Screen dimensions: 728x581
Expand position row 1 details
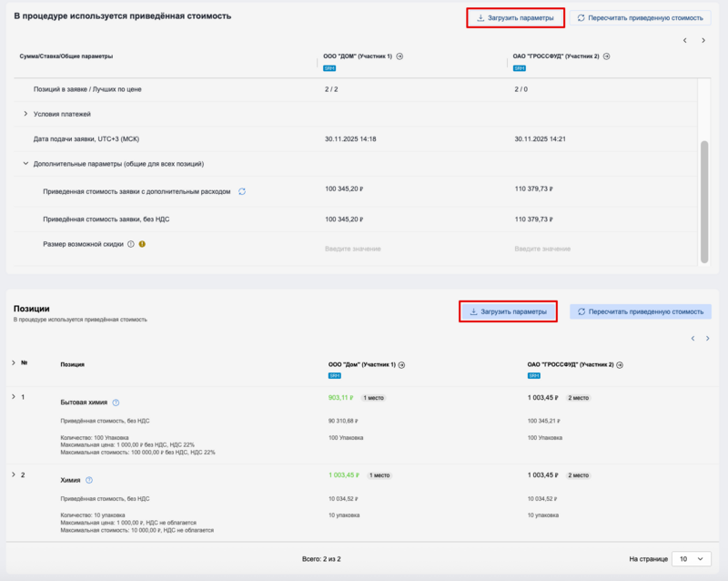[13, 397]
